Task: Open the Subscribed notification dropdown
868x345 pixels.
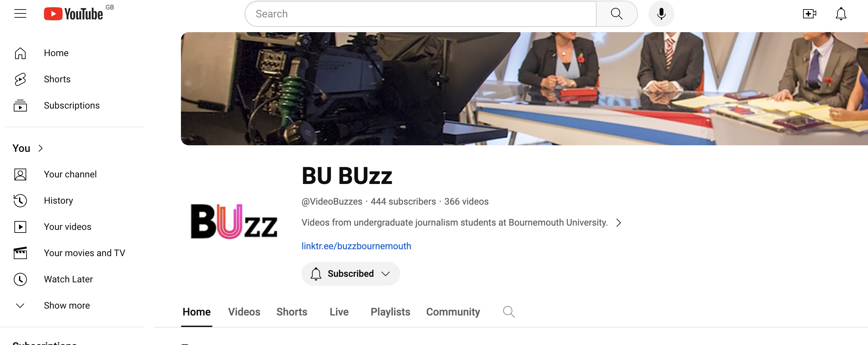Action: (x=350, y=274)
